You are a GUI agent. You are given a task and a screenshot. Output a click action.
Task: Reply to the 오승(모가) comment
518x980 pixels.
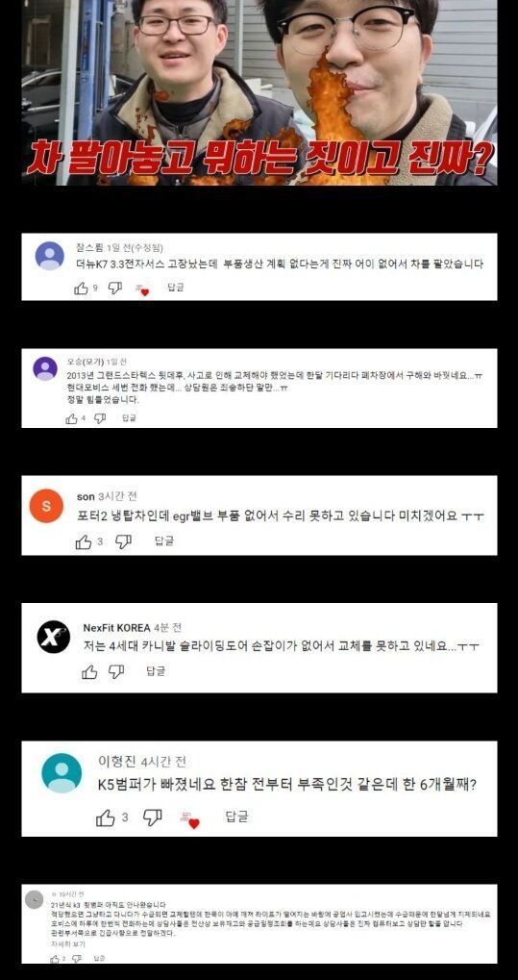129,418
